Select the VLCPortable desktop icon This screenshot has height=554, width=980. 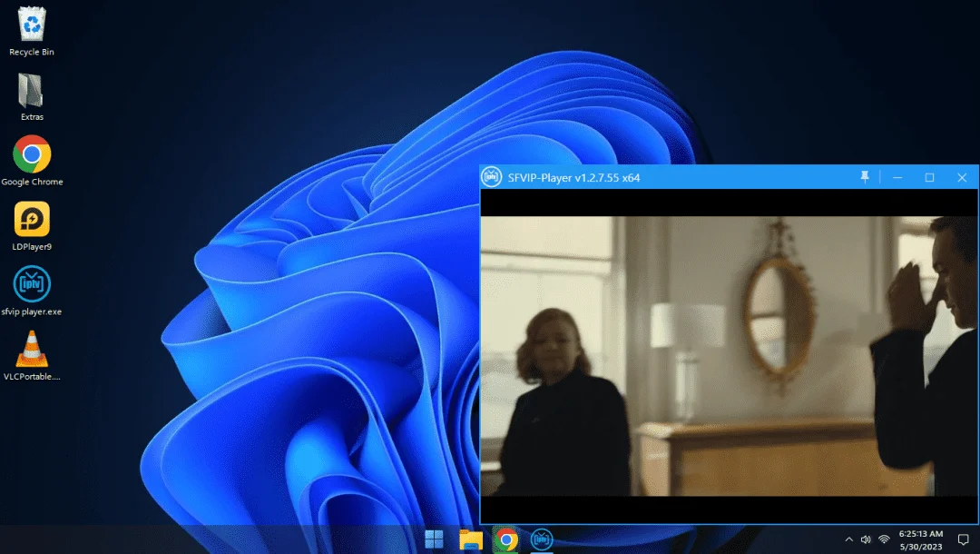coord(32,356)
